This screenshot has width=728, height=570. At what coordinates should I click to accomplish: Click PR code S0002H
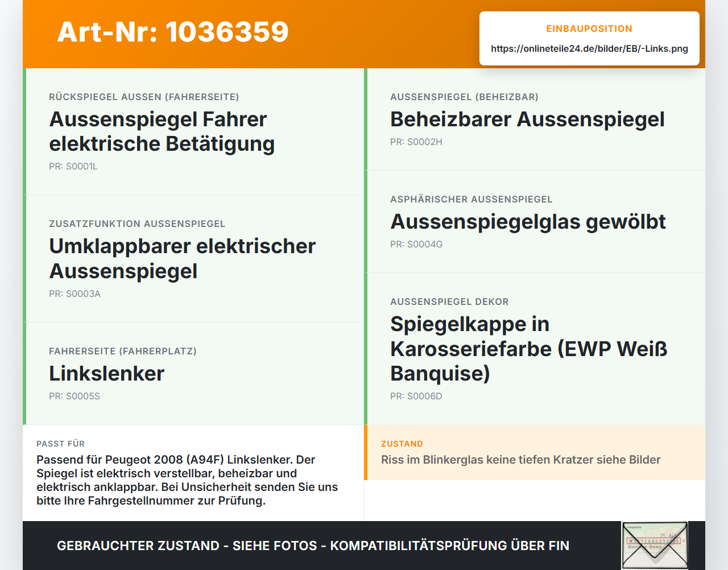(416, 142)
